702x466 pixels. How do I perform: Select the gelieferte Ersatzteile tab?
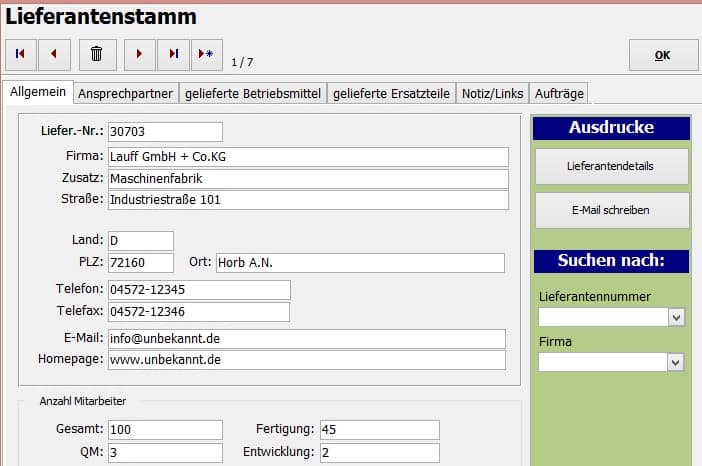coord(391,94)
